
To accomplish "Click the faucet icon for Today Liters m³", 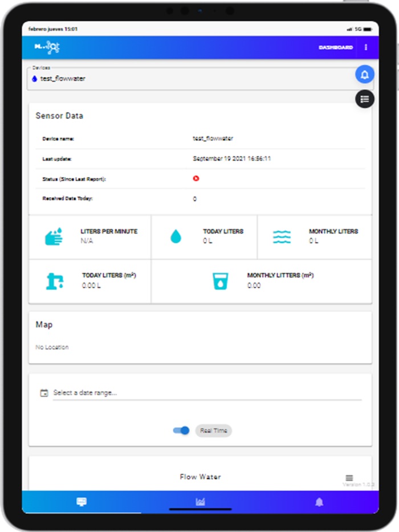I will click(55, 281).
